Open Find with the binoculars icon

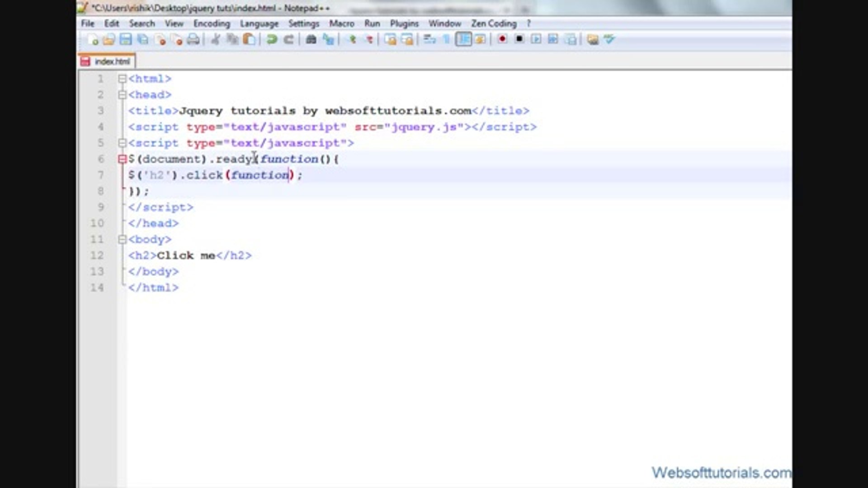tap(311, 40)
